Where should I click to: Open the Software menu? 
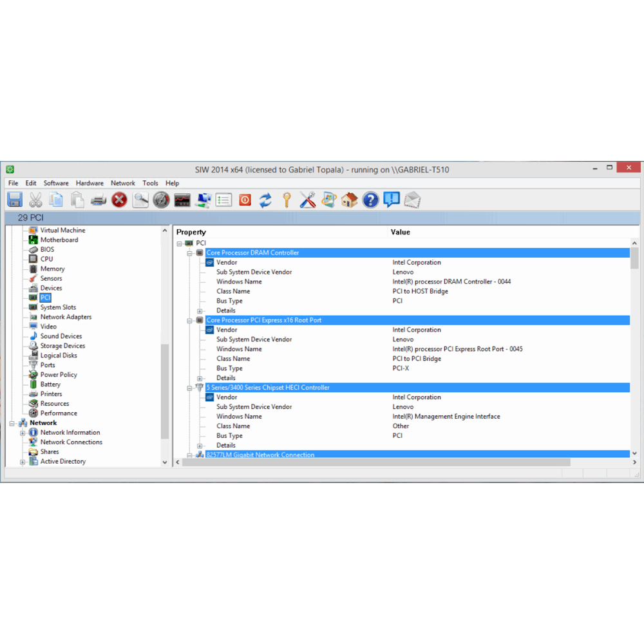pos(56,183)
